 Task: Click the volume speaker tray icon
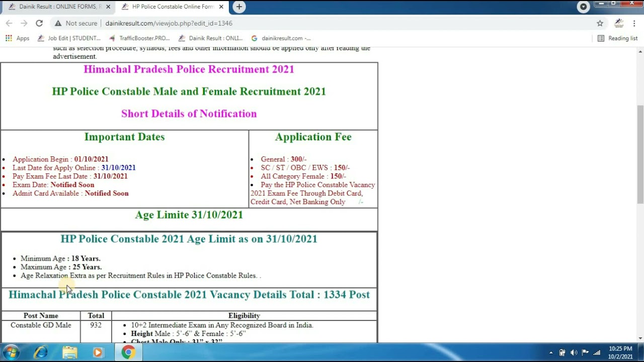pyautogui.click(x=574, y=352)
